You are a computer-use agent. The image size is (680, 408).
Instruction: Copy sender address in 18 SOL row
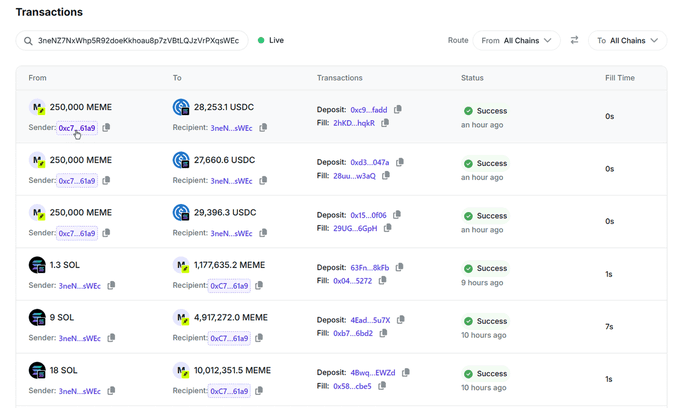pyautogui.click(x=111, y=391)
